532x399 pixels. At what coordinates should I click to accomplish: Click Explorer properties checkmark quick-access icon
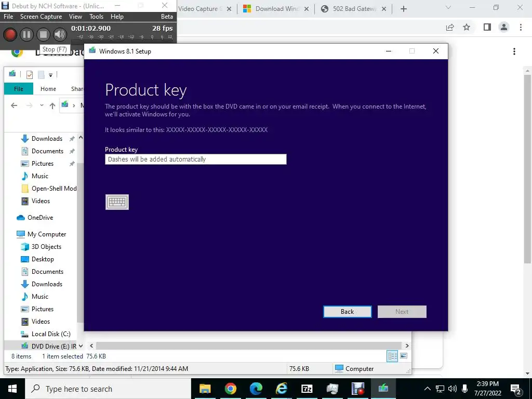[x=30, y=75]
